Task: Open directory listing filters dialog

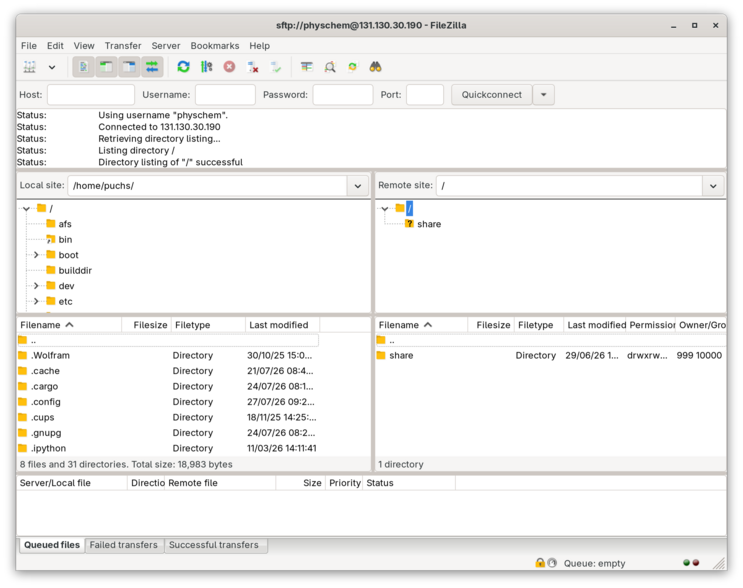Action: [307, 67]
